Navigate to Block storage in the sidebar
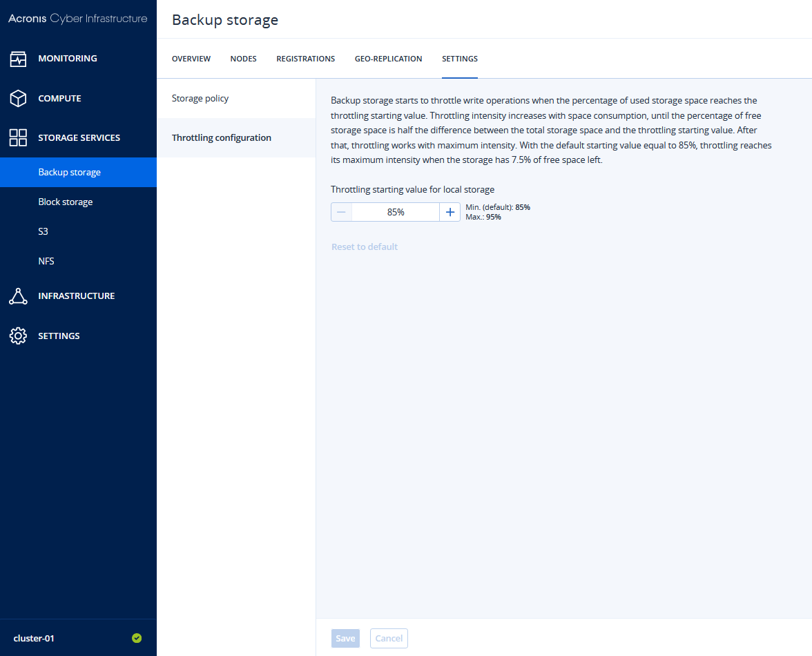Screen dimensions: 812x656 pos(66,202)
